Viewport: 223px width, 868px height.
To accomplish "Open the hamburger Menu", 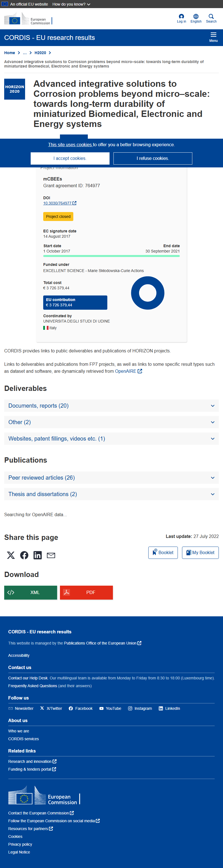I will point(213,37).
